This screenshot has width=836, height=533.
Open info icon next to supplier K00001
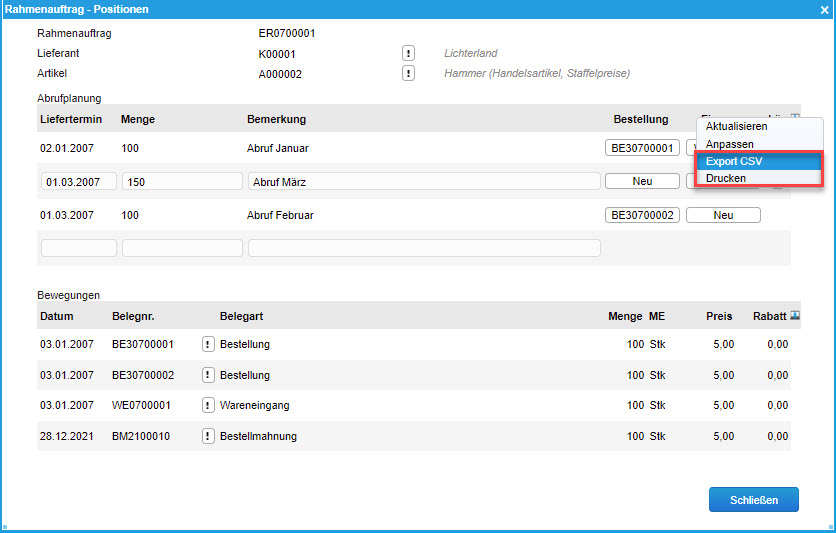[408, 53]
